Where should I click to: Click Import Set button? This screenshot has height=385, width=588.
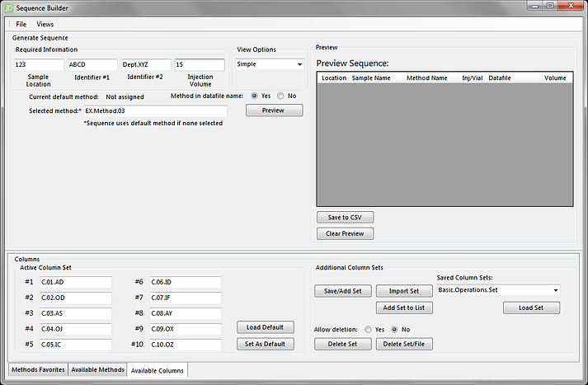tap(404, 291)
